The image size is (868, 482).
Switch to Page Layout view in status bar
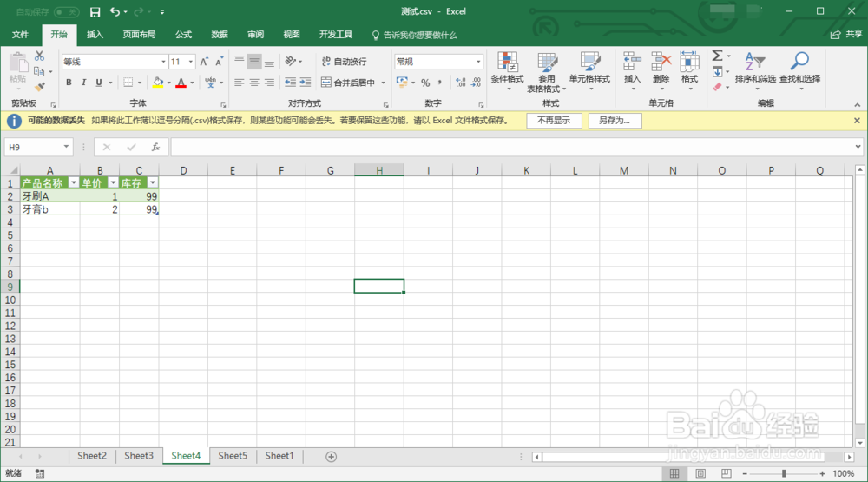(700, 473)
